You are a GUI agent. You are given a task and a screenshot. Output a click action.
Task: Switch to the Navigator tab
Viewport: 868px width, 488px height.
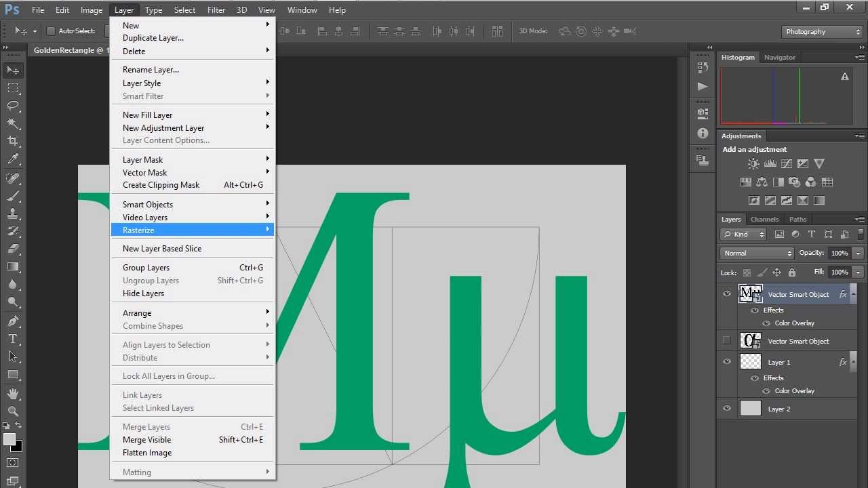780,58
